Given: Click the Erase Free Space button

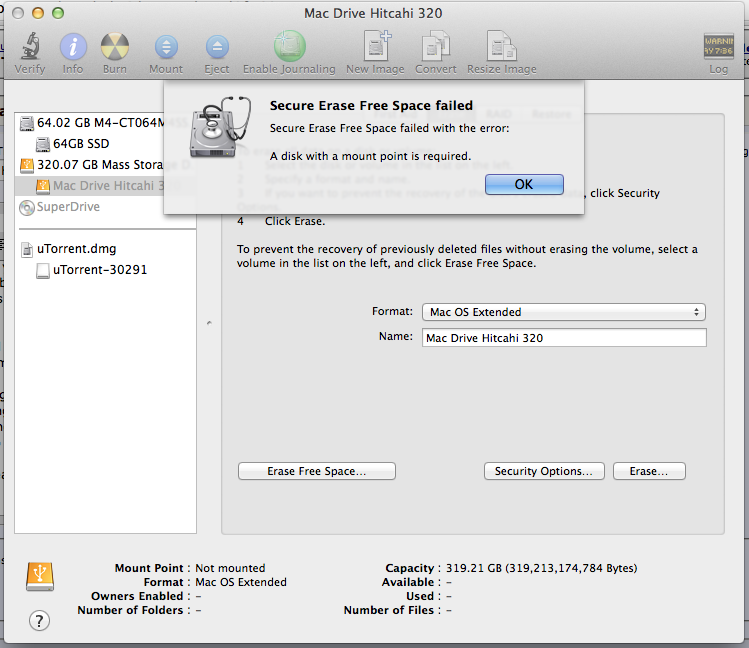Looking at the screenshot, I should [317, 471].
